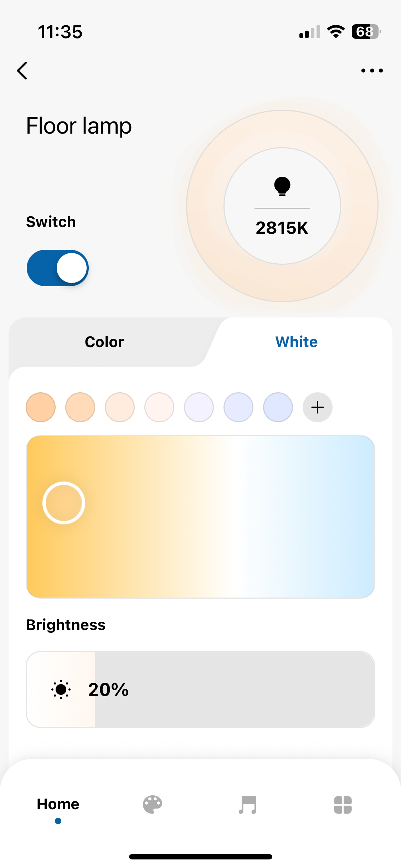
Task: Tap the circular handle on temperature gradient
Action: tap(64, 503)
